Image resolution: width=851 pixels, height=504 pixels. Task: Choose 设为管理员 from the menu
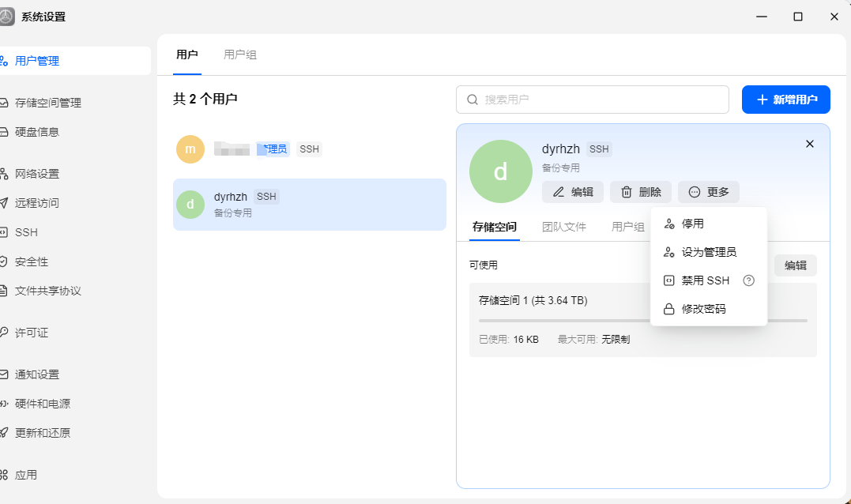coord(709,252)
